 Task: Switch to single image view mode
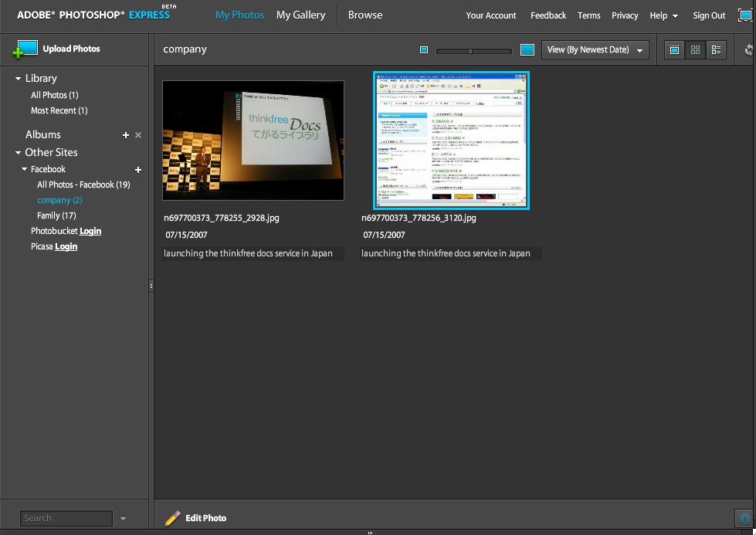[x=674, y=49]
